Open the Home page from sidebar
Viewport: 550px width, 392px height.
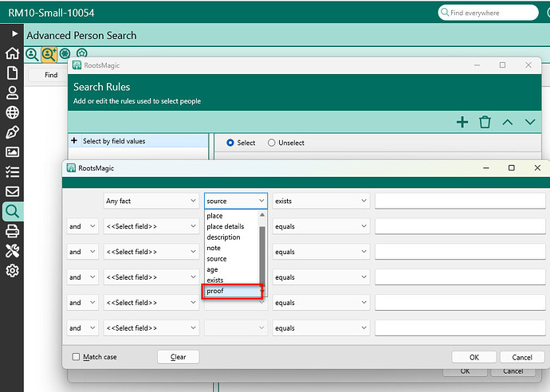coord(12,53)
